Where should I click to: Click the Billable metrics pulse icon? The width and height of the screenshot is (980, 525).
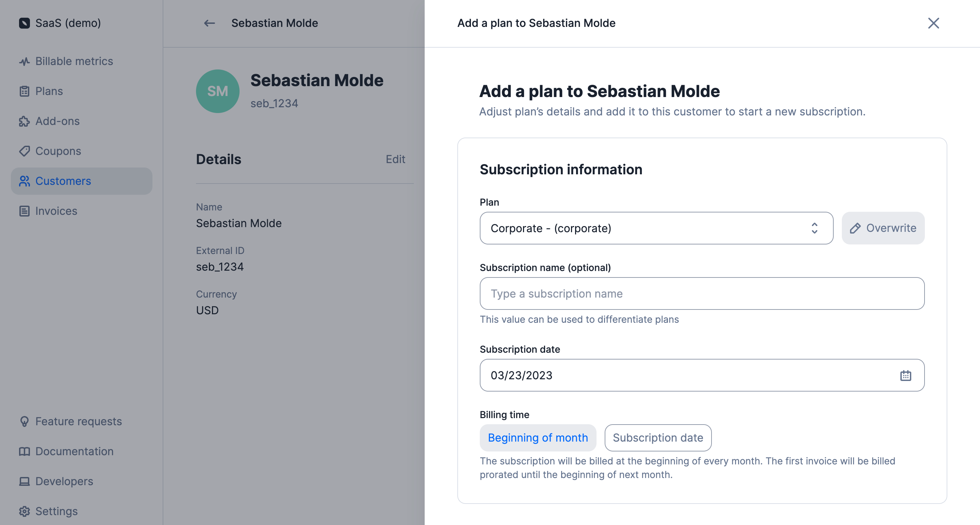[24, 61]
